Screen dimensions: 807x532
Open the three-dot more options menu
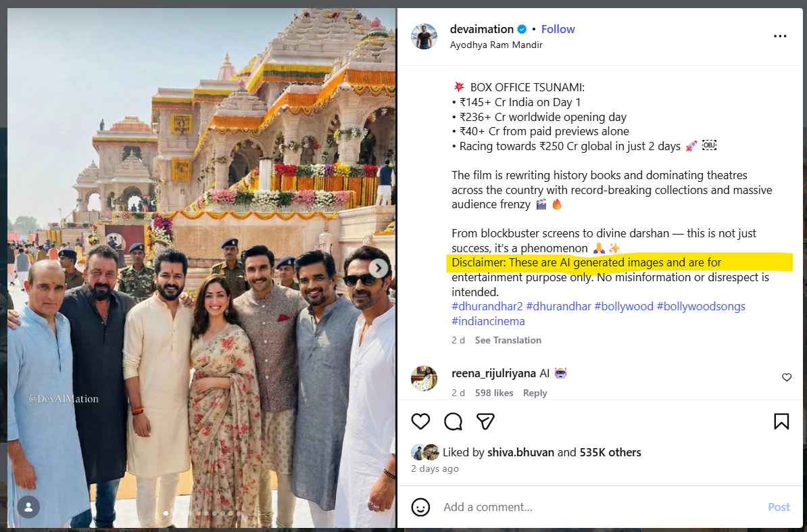pyautogui.click(x=780, y=36)
